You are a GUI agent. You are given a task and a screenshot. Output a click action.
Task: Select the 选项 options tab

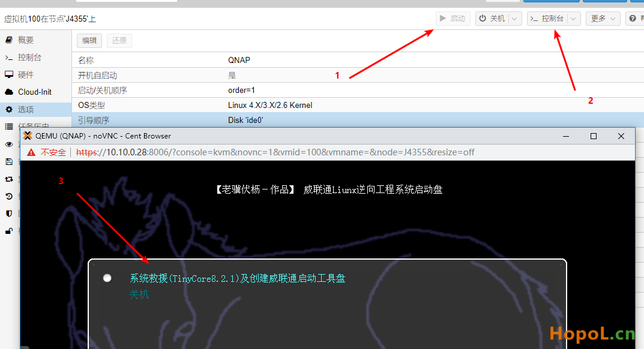36,109
